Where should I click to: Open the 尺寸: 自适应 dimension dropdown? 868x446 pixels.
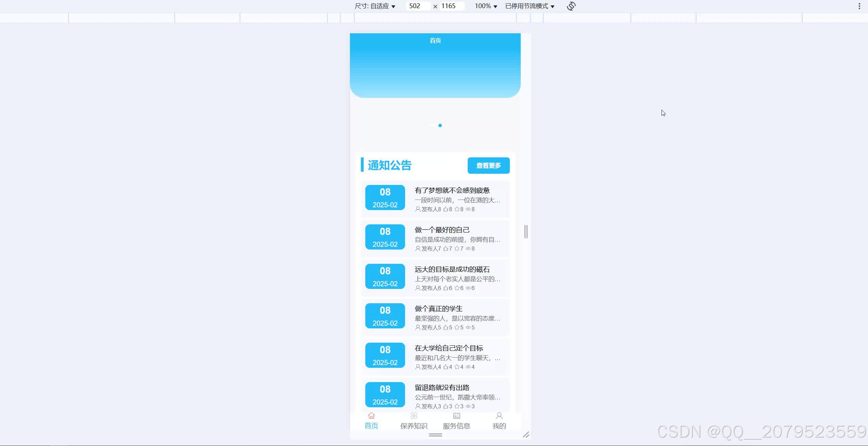click(375, 6)
